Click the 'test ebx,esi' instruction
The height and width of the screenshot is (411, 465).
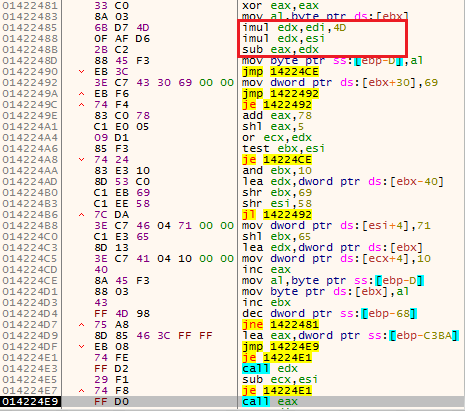click(x=283, y=149)
